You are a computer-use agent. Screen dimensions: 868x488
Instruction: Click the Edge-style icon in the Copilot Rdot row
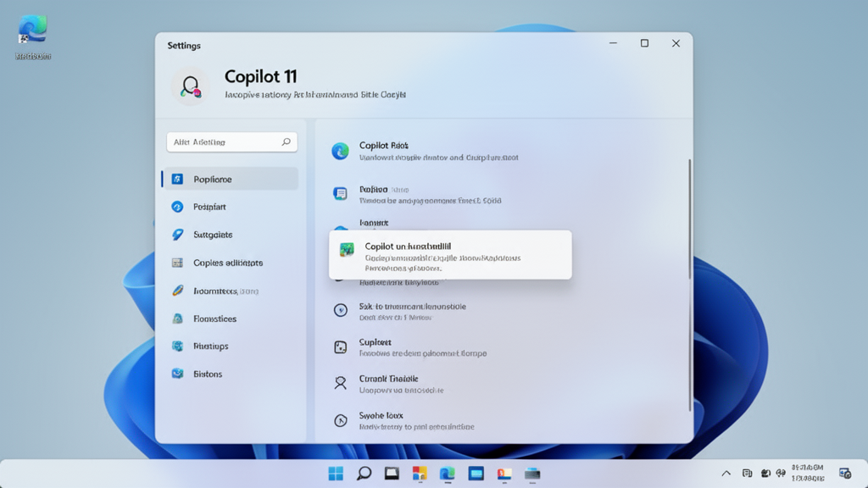[x=341, y=151]
